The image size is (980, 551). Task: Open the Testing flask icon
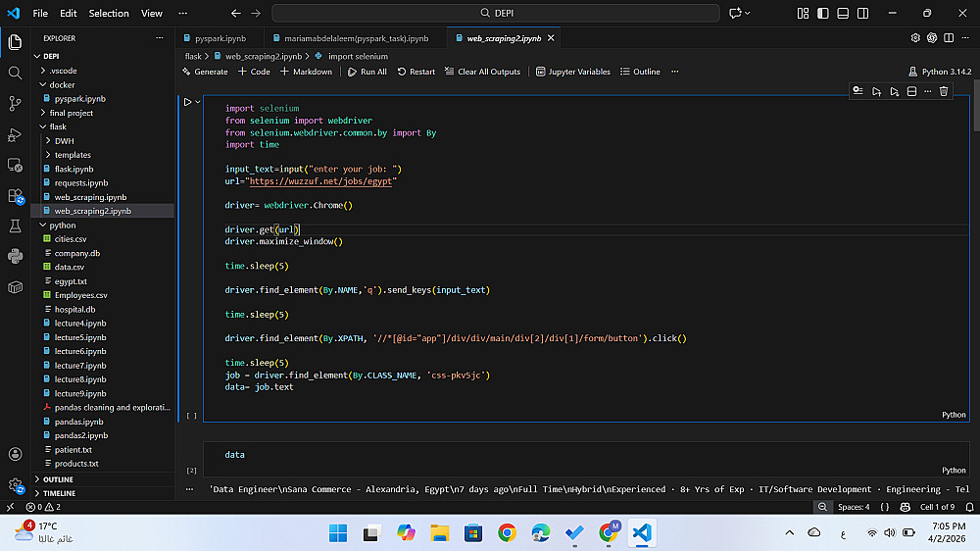pos(15,225)
